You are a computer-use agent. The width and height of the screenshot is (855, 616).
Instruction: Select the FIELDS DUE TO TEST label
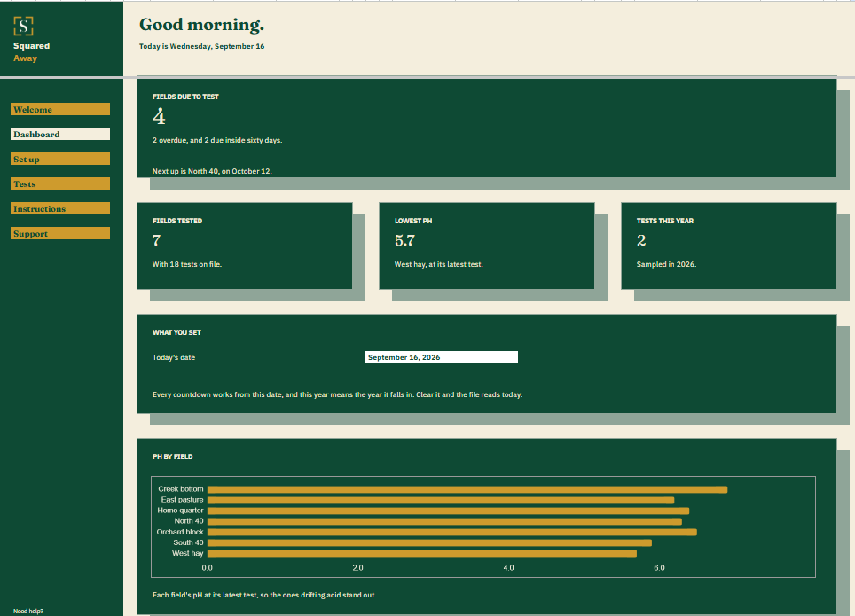pyautogui.click(x=185, y=97)
